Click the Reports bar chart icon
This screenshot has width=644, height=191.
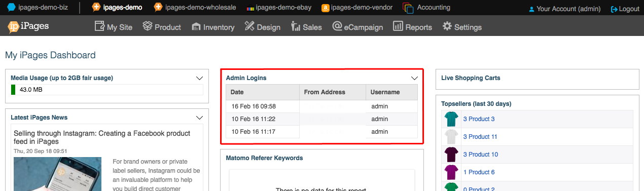tap(398, 26)
